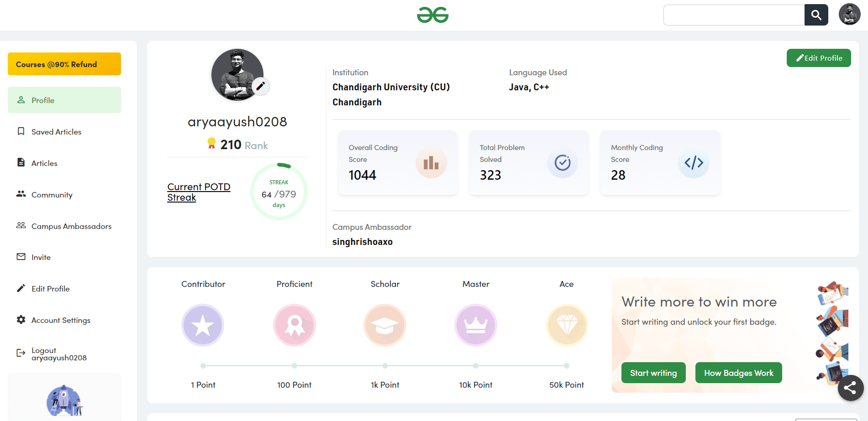The width and height of the screenshot is (868, 421).
Task: Click the search magnifier button
Action: point(816,15)
